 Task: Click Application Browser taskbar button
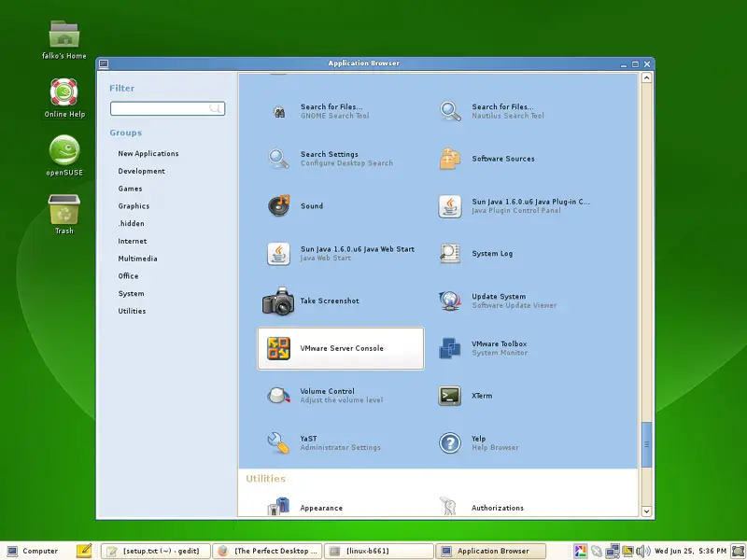[x=491, y=551]
